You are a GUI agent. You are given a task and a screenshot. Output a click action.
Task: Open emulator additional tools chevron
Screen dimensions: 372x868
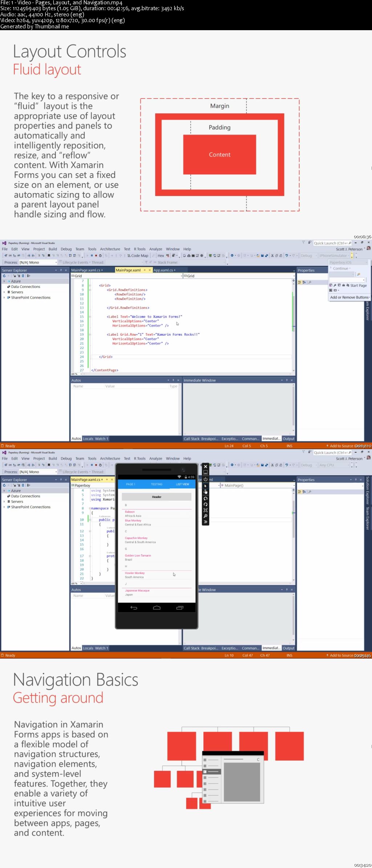click(206, 522)
